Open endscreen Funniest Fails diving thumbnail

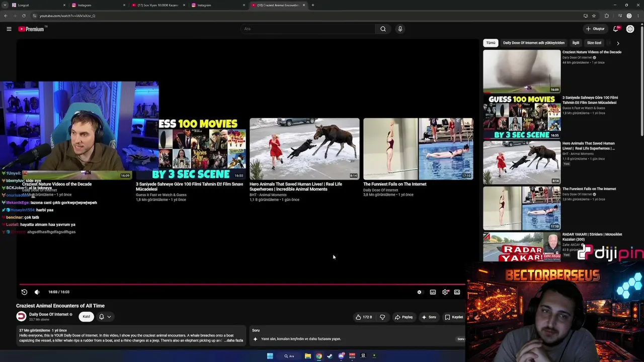(418, 149)
